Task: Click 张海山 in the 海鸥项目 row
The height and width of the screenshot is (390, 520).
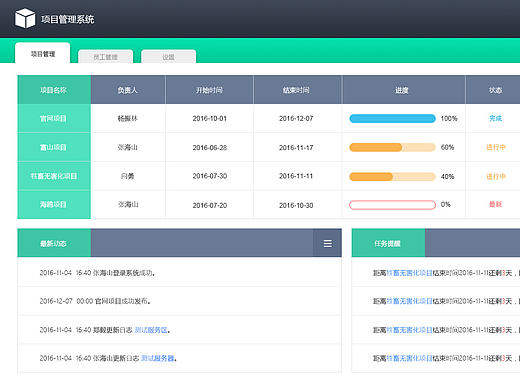Action: click(x=128, y=204)
